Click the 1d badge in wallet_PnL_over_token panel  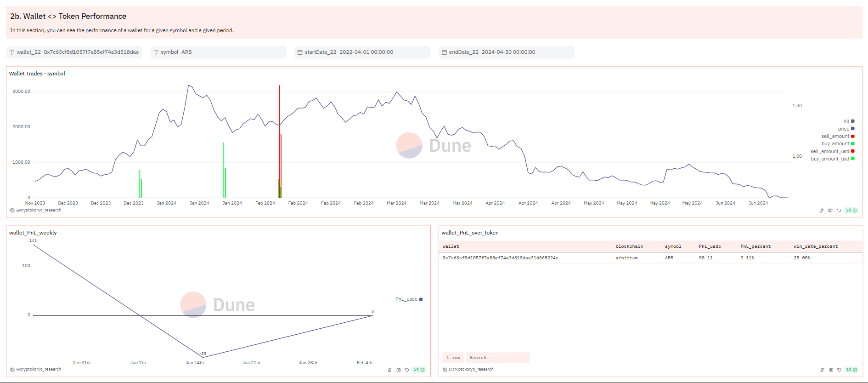tap(851, 370)
